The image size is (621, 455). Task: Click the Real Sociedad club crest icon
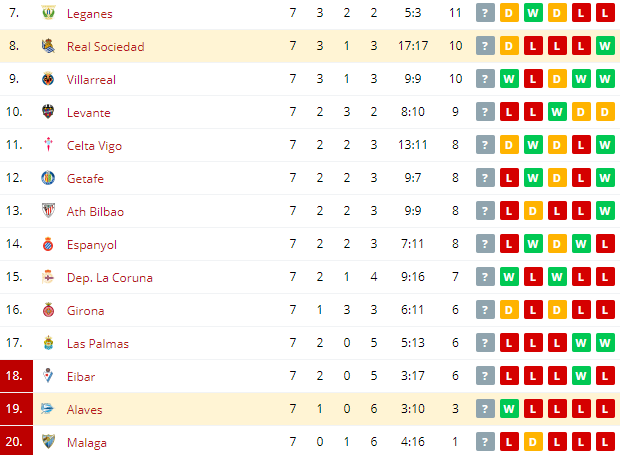48,46
